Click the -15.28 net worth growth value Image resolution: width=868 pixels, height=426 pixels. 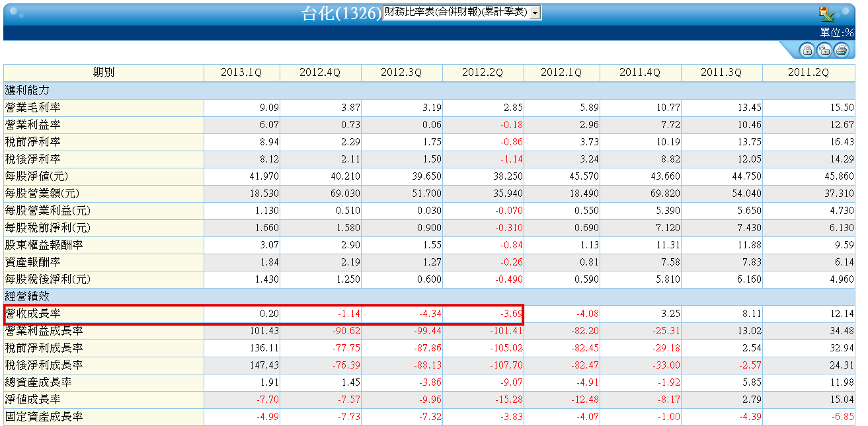click(509, 400)
